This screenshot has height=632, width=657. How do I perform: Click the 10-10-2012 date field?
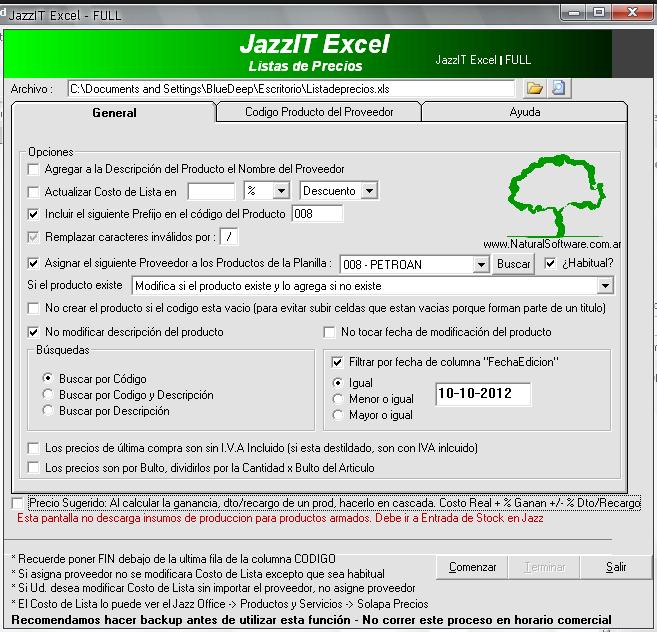(x=483, y=394)
